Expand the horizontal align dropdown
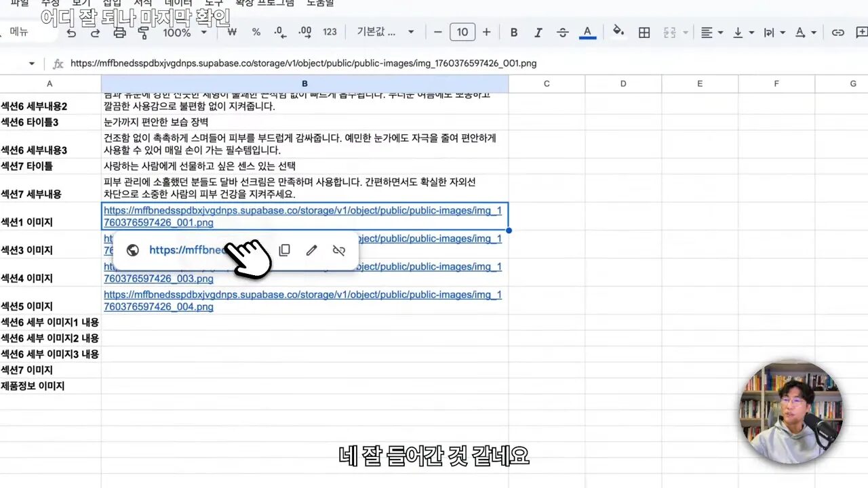Viewport: 868px width, 488px height. click(711, 33)
